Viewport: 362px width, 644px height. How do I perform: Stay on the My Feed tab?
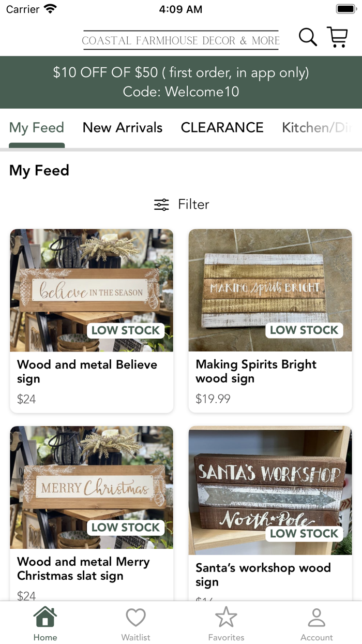(x=36, y=127)
